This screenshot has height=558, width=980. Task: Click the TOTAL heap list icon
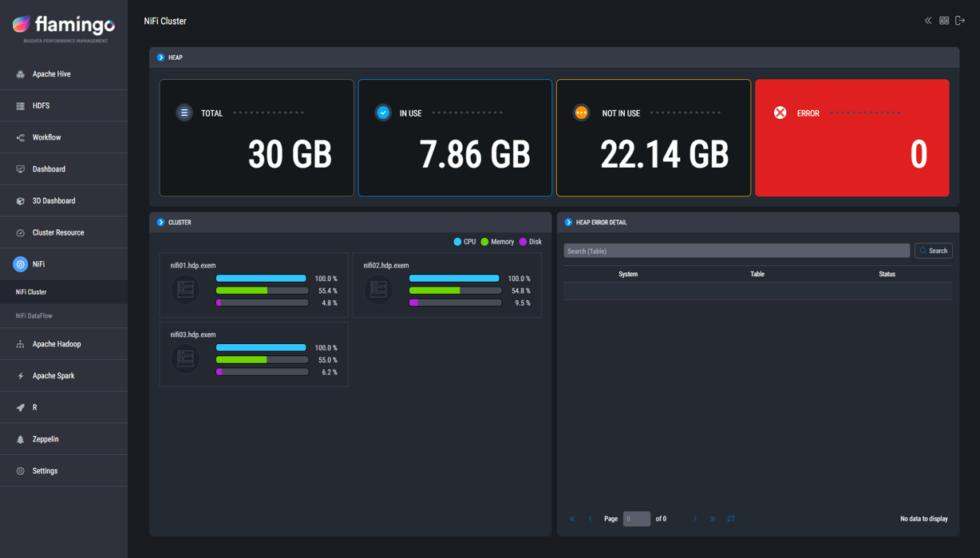184,113
